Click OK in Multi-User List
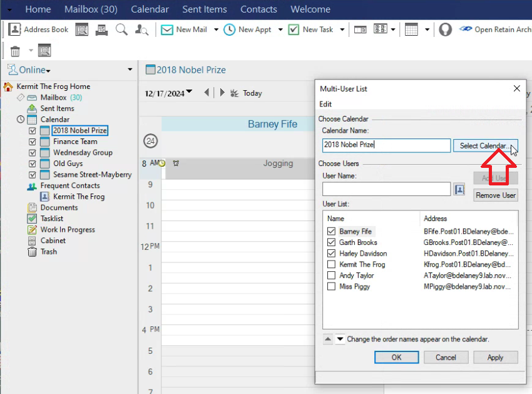Image resolution: width=532 pixels, height=394 pixels. (396, 357)
